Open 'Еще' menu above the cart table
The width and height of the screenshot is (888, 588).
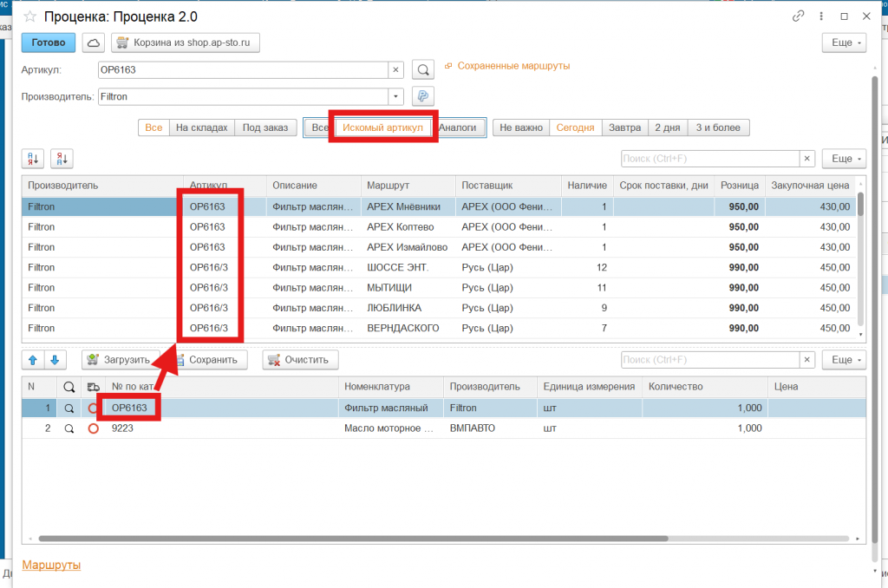pos(843,359)
